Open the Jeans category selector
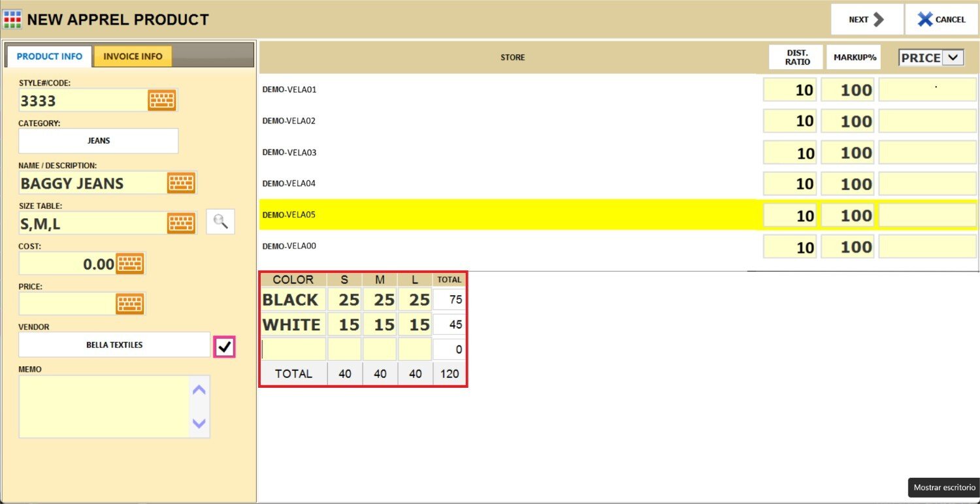Viewport: 980px width, 504px height. point(99,140)
